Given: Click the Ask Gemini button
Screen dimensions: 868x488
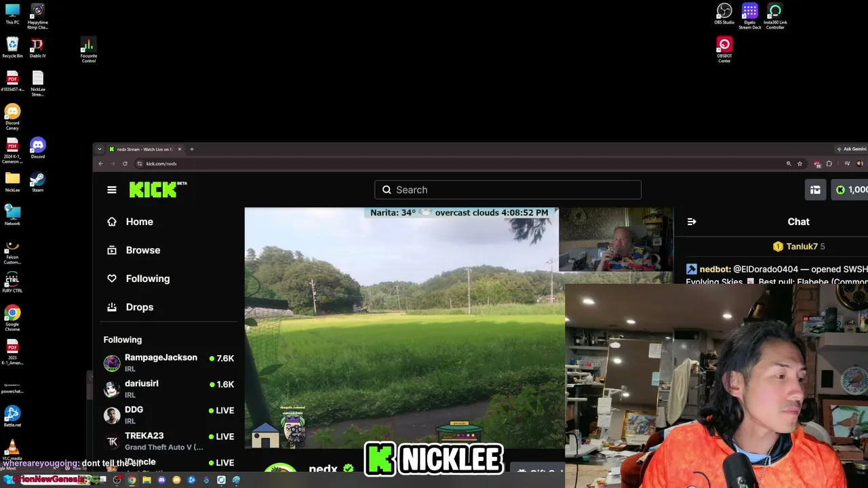Looking at the screenshot, I should pos(852,149).
